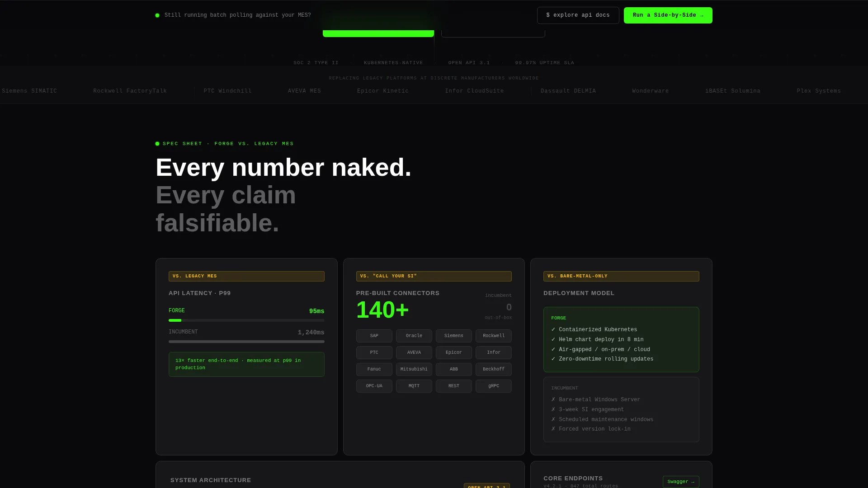Click the 'KUBERNETES-NATIVE' badge text
This screenshot has width=868, height=488.
point(393,63)
